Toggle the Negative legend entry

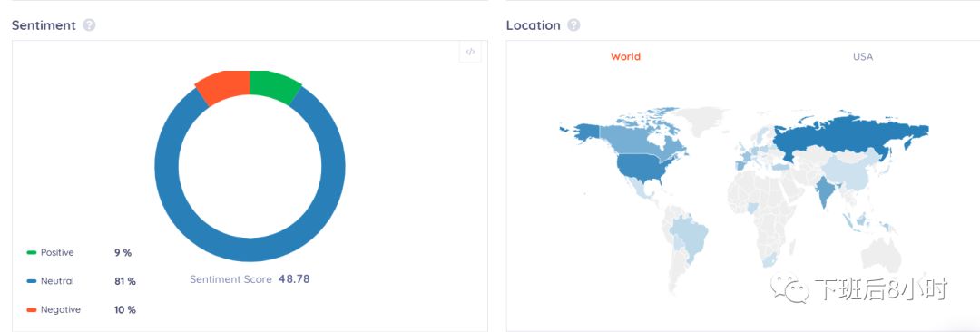54,310
